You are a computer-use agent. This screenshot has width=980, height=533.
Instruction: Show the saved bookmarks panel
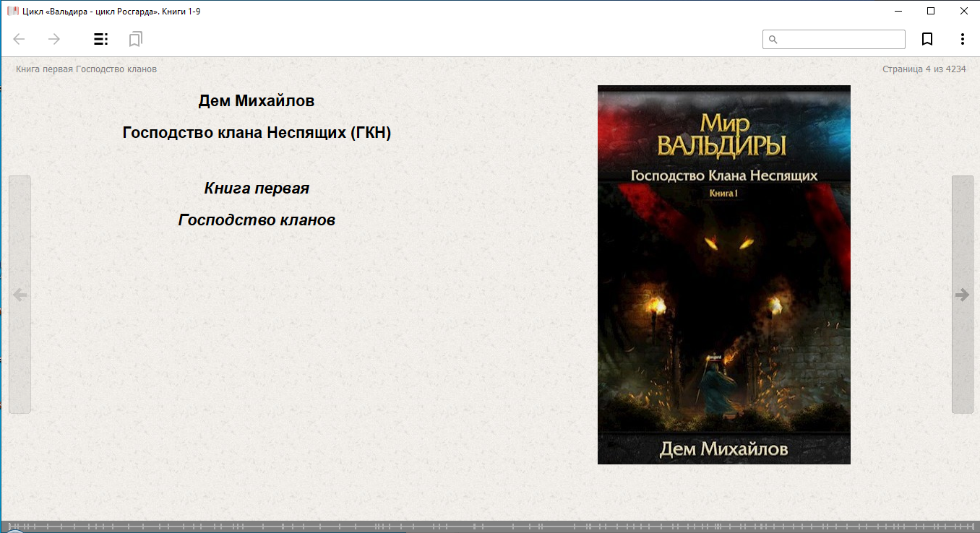coord(135,39)
